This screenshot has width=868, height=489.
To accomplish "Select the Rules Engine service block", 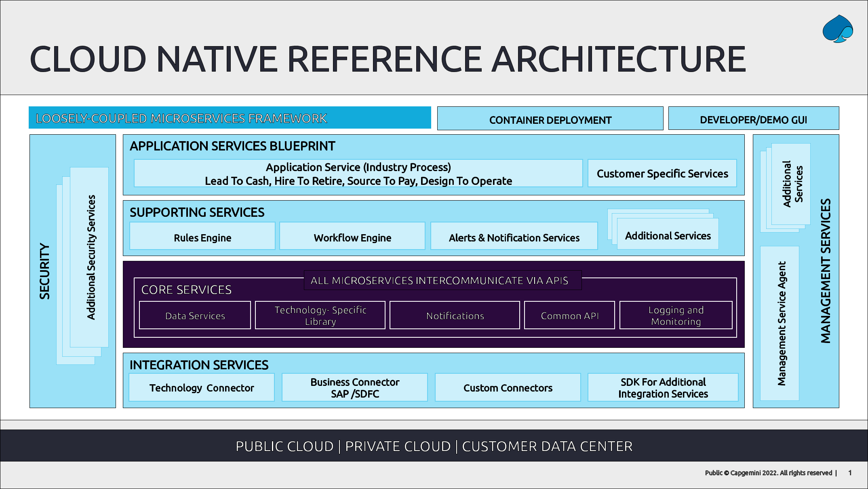I will (x=202, y=237).
